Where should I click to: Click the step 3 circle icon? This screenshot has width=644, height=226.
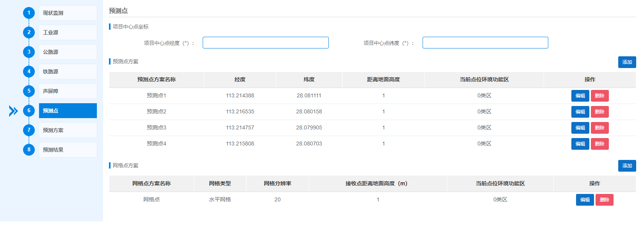pyautogui.click(x=29, y=52)
